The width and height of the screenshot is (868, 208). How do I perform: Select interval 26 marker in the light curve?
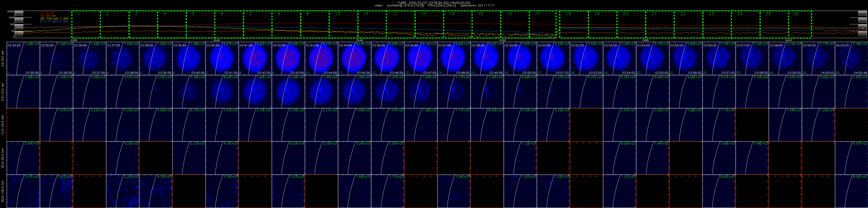click(x=796, y=14)
